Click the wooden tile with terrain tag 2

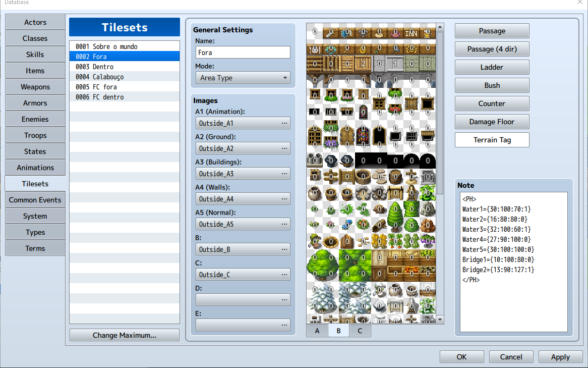pos(363,64)
